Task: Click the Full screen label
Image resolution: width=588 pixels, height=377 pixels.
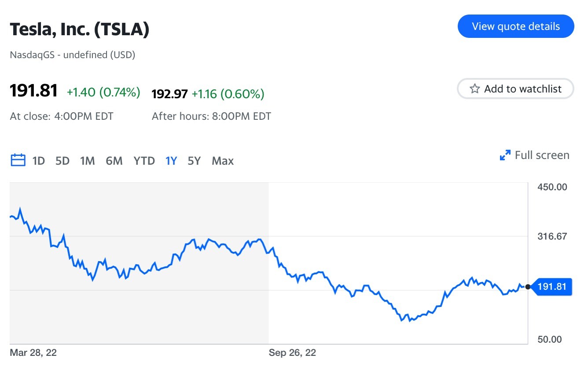Action: [x=542, y=155]
